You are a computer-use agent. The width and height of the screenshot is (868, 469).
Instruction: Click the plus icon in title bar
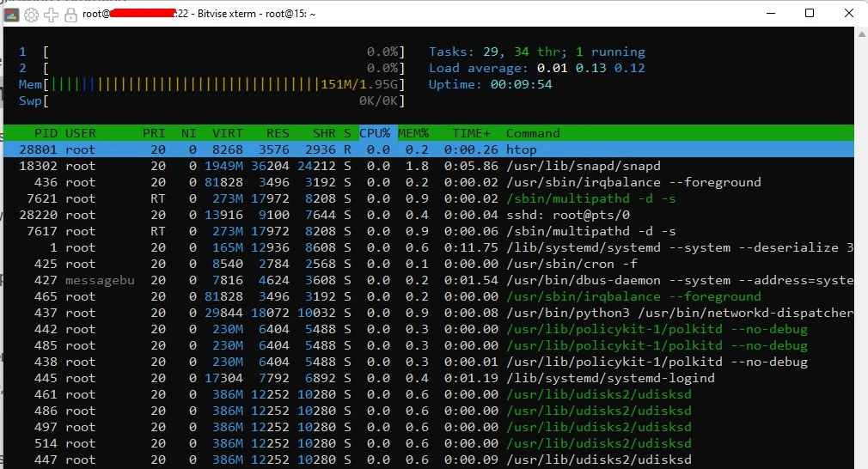click(x=51, y=15)
